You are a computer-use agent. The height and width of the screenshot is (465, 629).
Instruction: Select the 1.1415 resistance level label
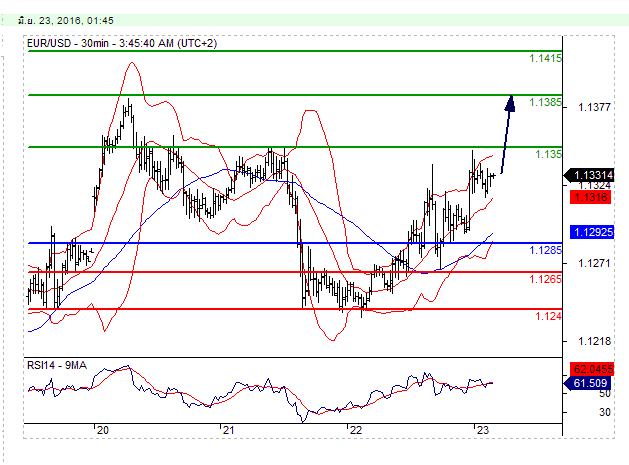pyautogui.click(x=545, y=58)
